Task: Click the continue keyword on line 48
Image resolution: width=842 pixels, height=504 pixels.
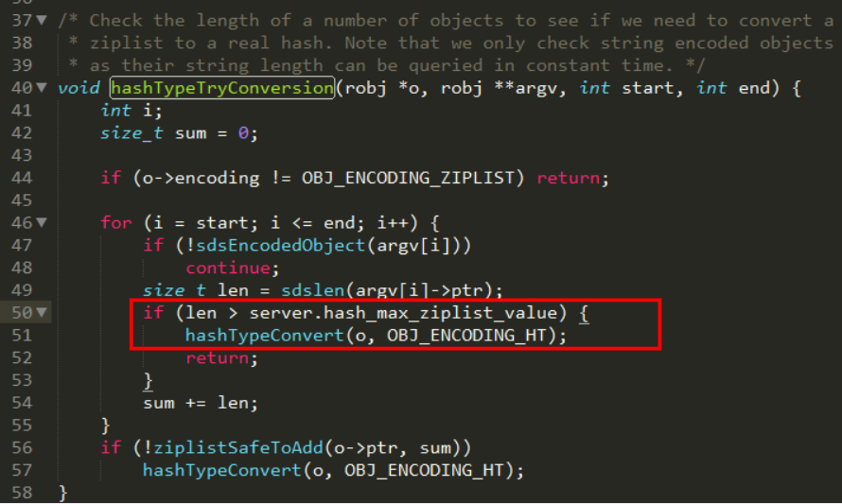Action: 228,268
